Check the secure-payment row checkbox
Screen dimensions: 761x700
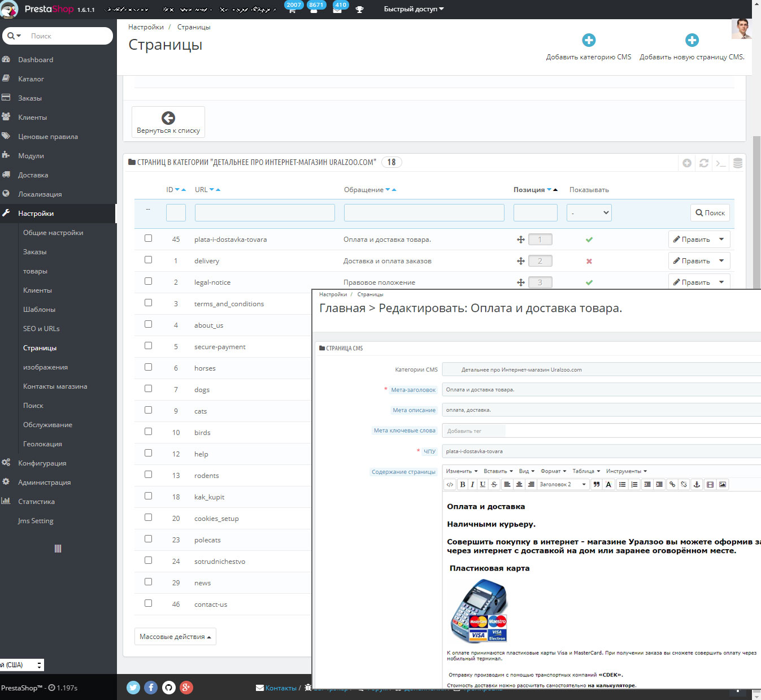[148, 346]
